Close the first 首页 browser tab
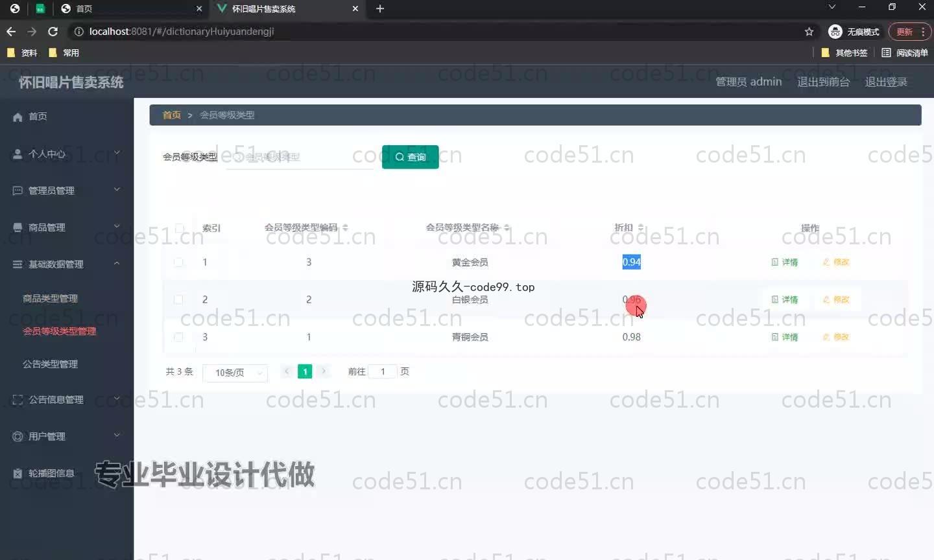The image size is (934, 560). (199, 8)
